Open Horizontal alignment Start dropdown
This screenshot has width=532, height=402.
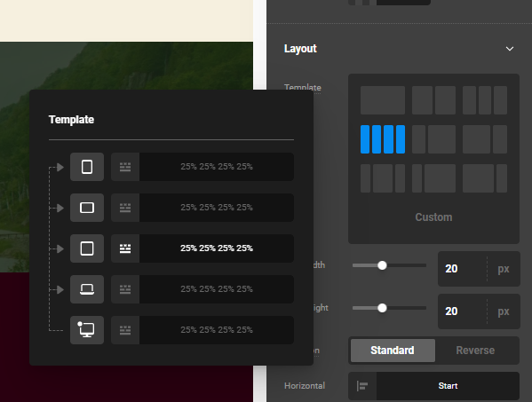(448, 386)
